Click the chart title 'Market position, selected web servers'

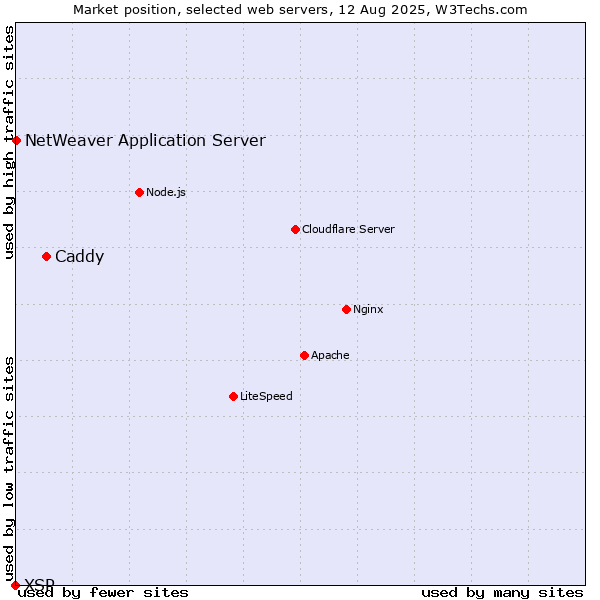pyautogui.click(x=201, y=10)
